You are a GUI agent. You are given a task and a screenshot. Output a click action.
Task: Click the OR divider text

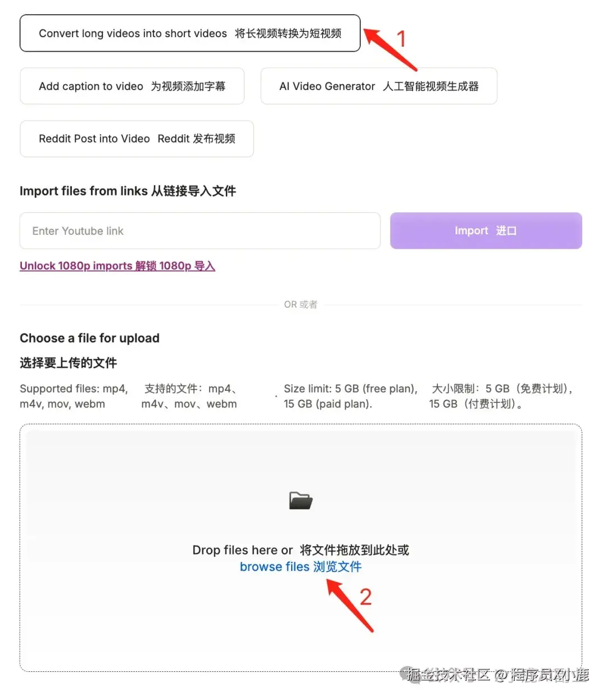point(301,304)
